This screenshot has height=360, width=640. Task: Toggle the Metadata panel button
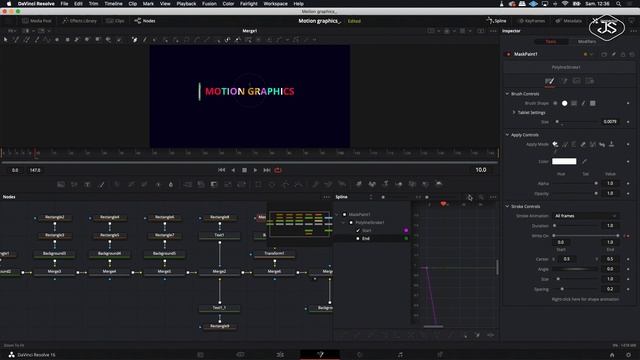click(x=568, y=21)
